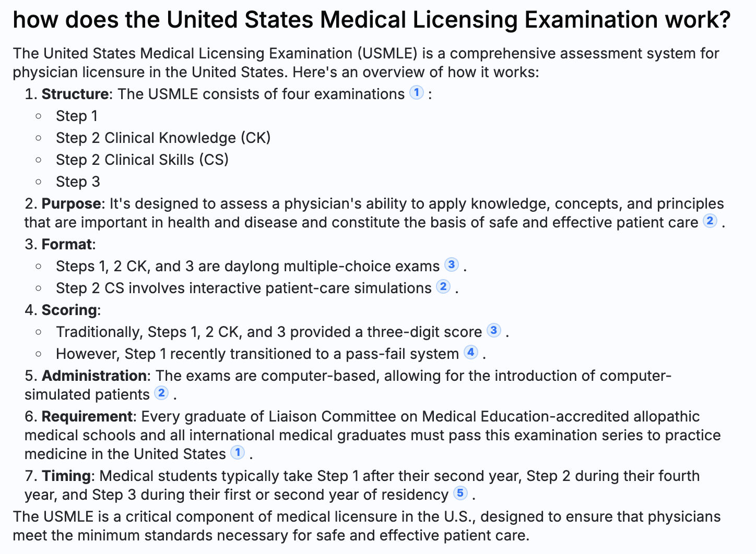Click the question heading about USMLE
This screenshot has width=756, height=554.
click(x=371, y=20)
